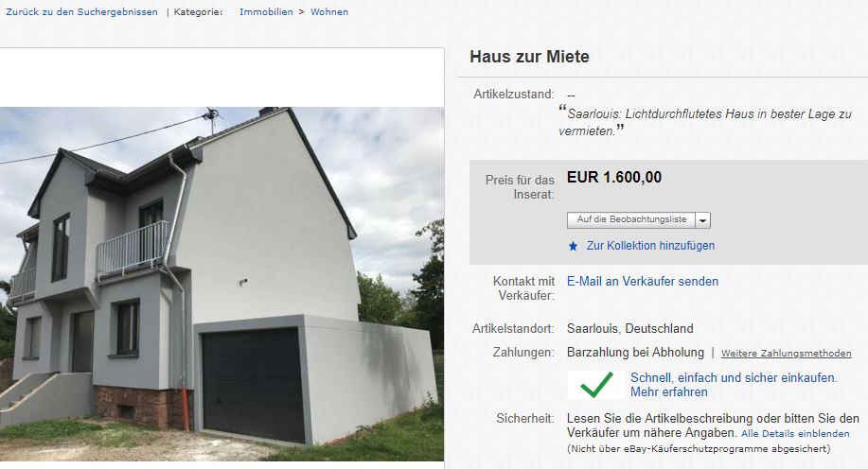Viewport: 868px width, 469px height.
Task: Click the house listing photo
Action: click(x=221, y=284)
